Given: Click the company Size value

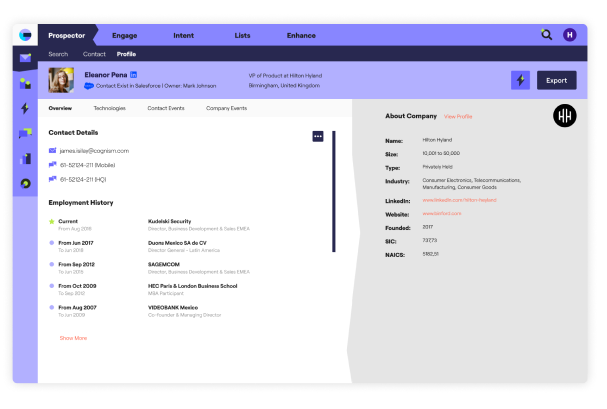Looking at the screenshot, I should coord(441,154).
